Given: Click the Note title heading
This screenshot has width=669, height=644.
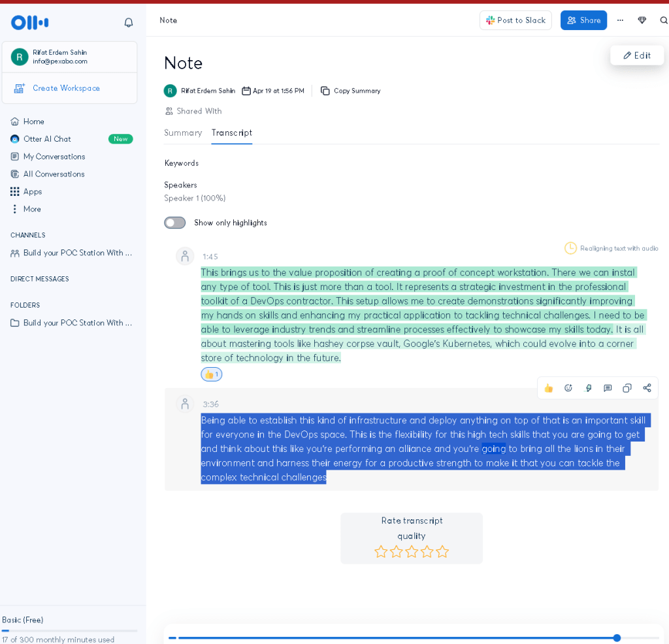Looking at the screenshot, I should coord(184,63).
